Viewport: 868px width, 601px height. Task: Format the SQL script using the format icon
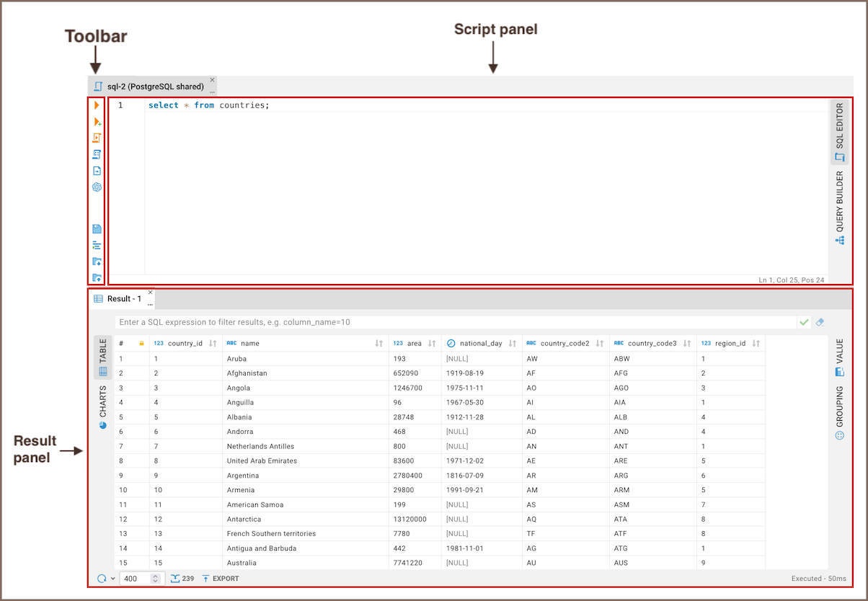tap(97, 245)
